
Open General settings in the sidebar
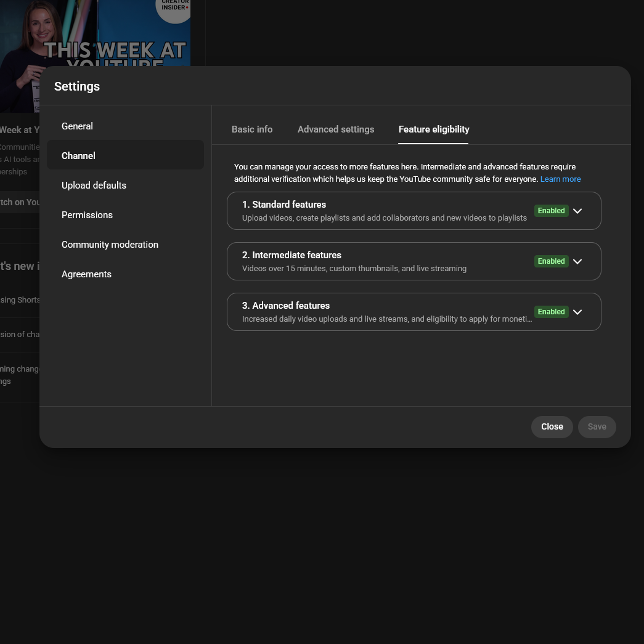click(78, 126)
